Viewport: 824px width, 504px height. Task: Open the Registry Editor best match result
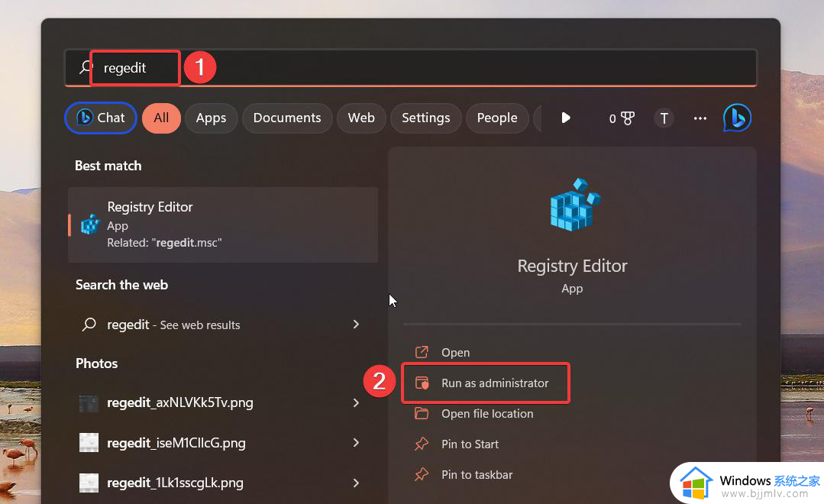pyautogui.click(x=223, y=225)
